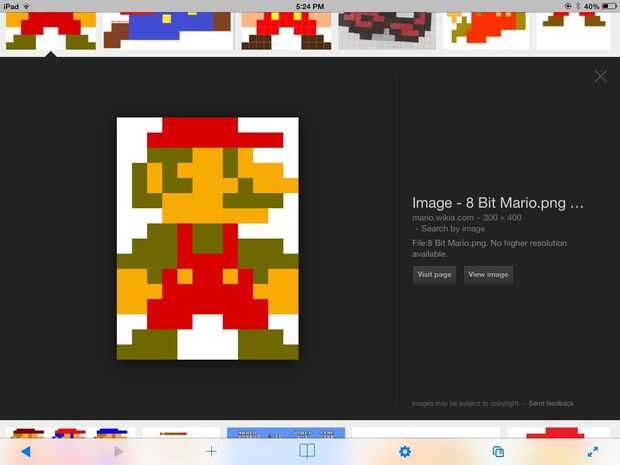Open the tabs overview icon

[x=498, y=451]
